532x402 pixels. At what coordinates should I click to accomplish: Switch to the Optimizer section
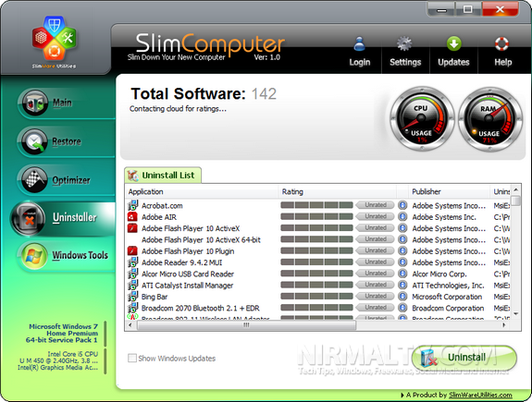click(67, 180)
